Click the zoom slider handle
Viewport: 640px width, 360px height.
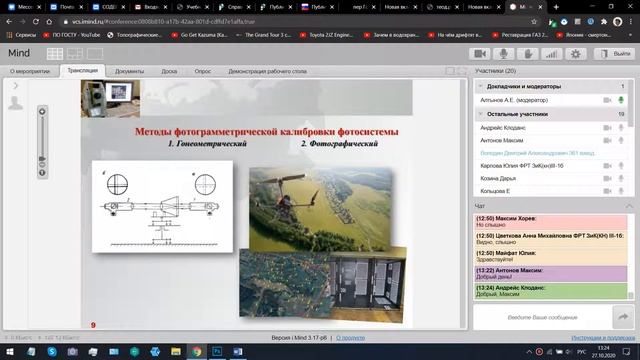tap(42, 158)
